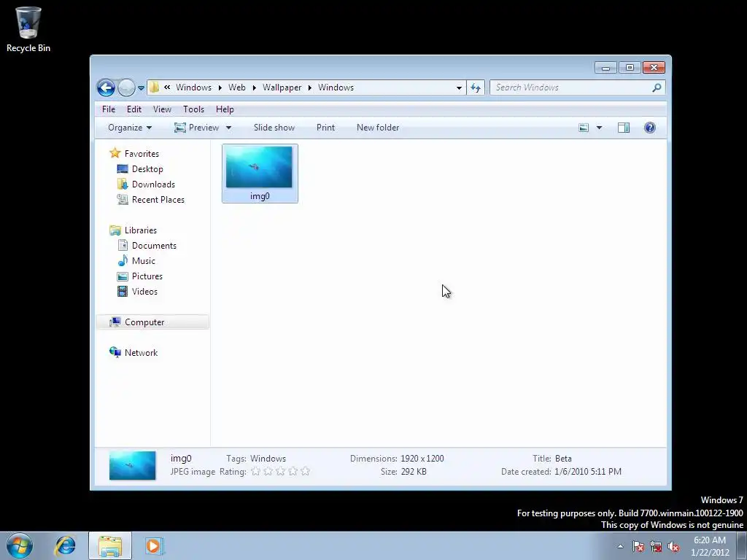This screenshot has height=560, width=747.
Task: Start the Slide show
Action: coord(274,128)
